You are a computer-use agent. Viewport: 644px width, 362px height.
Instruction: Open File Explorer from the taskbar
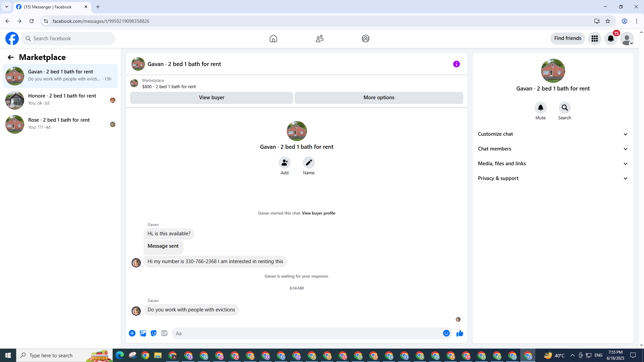pyautogui.click(x=158, y=355)
